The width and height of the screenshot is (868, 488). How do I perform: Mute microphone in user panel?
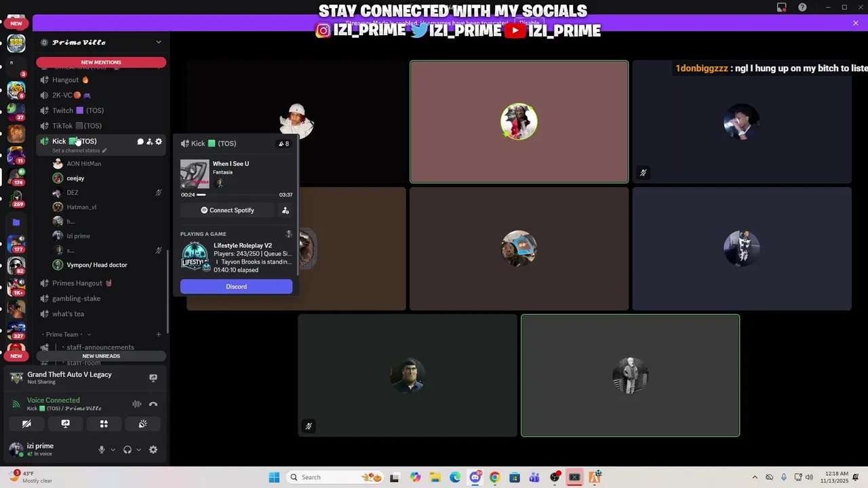102,449
